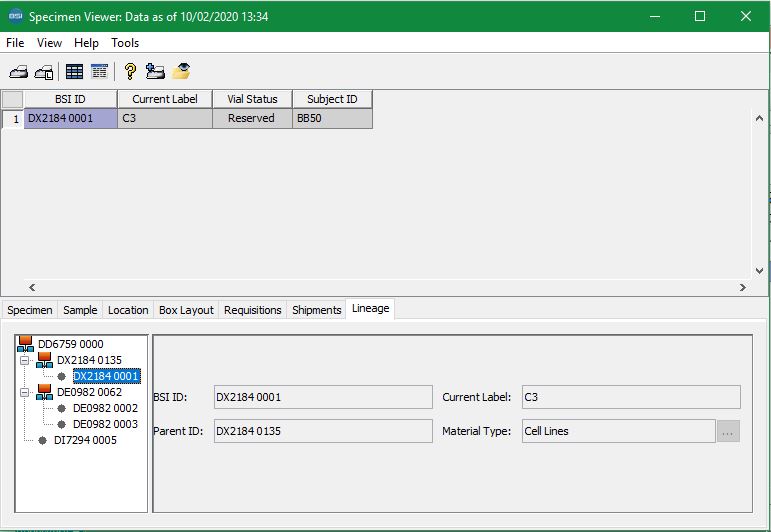Click the print icon in toolbar

pos(19,72)
